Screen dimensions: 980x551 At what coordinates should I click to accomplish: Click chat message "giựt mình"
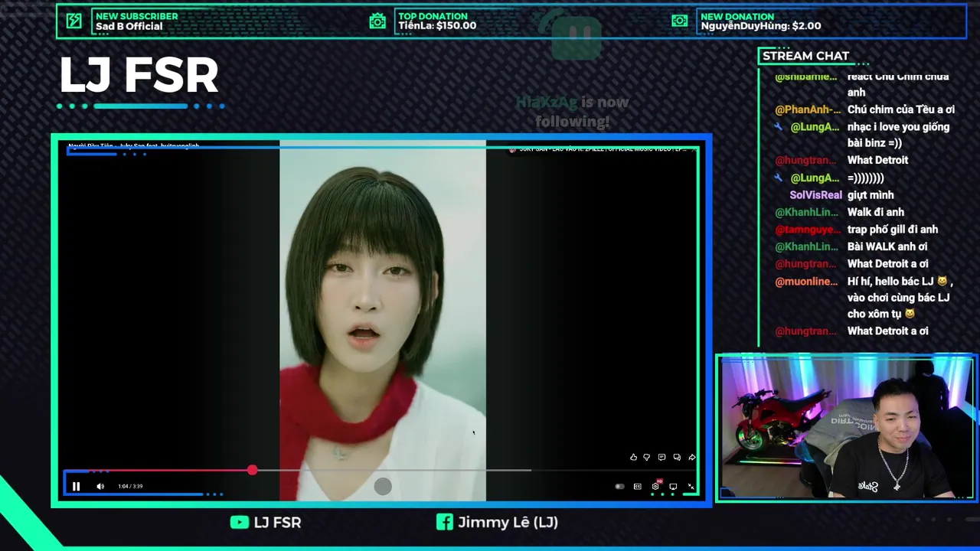871,195
